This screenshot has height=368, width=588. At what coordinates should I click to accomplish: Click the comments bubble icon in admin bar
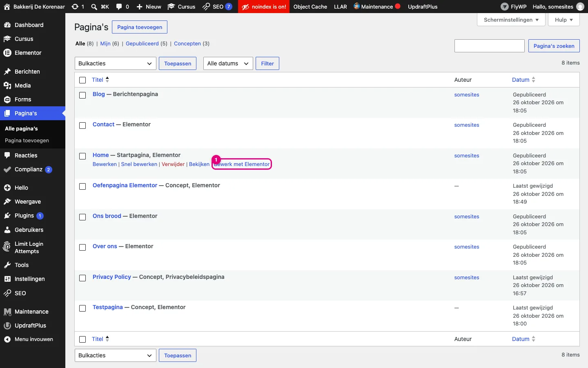click(x=119, y=7)
